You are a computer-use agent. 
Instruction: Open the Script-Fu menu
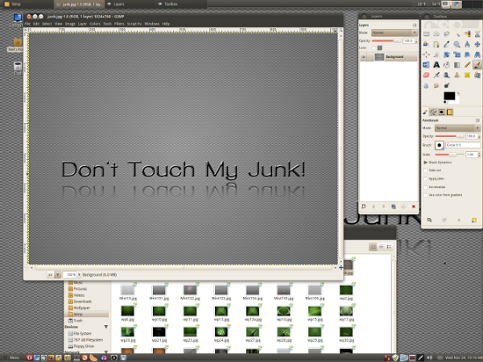pyautogui.click(x=134, y=24)
